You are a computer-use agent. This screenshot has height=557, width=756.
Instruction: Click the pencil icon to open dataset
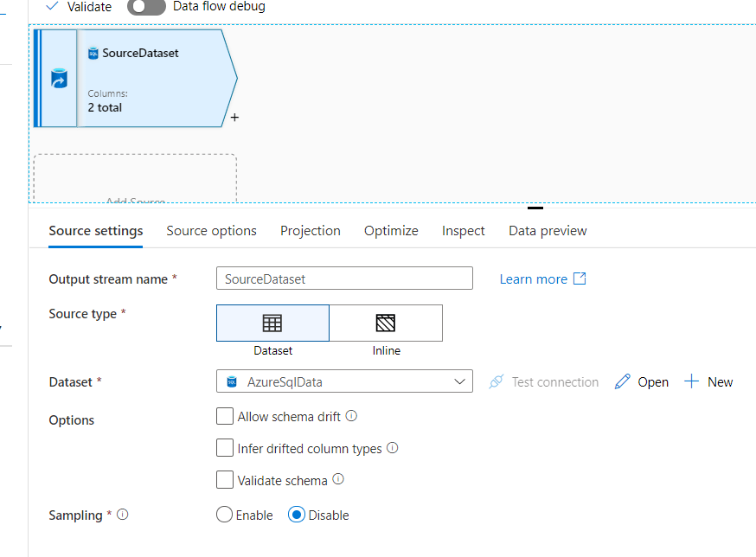[x=623, y=381]
